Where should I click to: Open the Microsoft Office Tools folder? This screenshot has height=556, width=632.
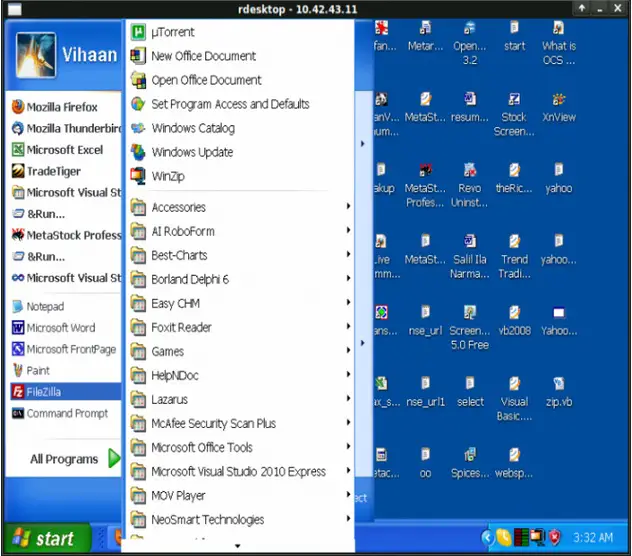[x=241, y=447]
